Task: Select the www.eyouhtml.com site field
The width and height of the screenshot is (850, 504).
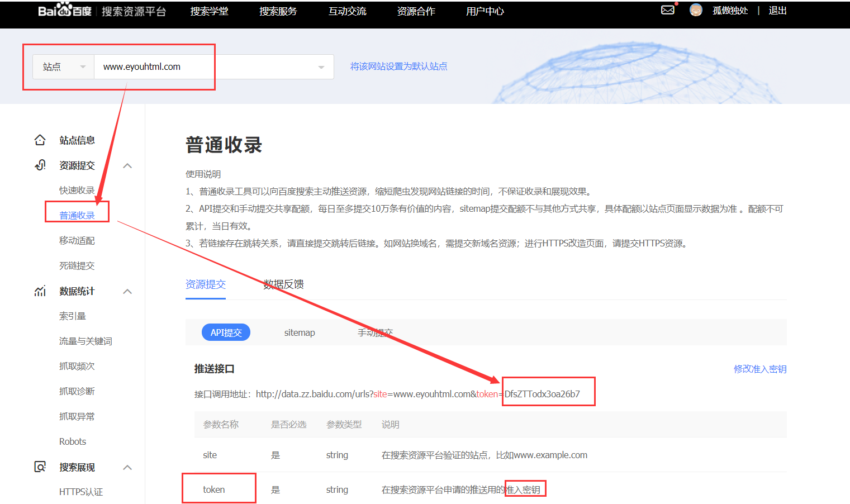Action: [214, 66]
